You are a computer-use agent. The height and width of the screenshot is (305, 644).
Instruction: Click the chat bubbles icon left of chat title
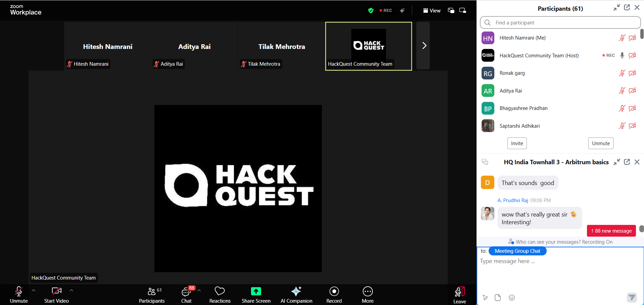485,162
